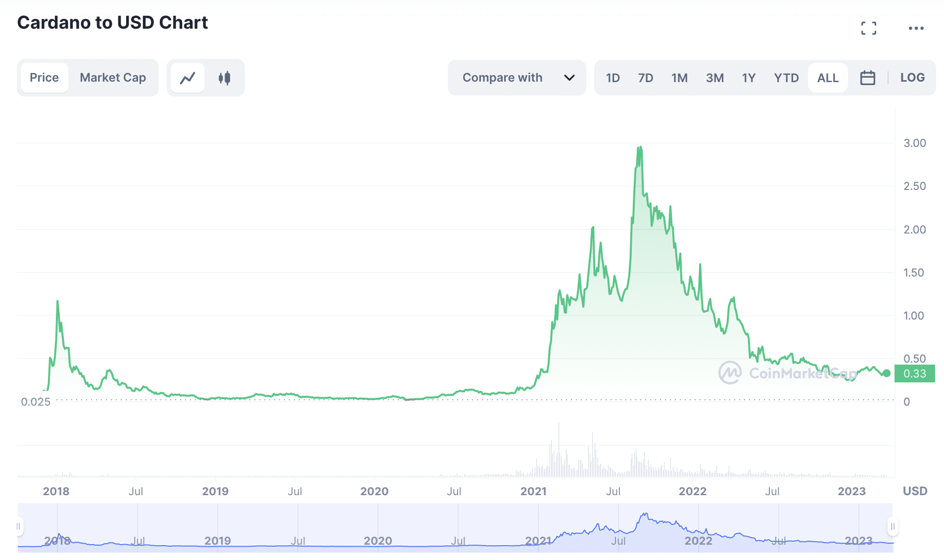The image size is (944, 560).
Task: Click the 3.00 price axis label
Action: click(x=914, y=143)
